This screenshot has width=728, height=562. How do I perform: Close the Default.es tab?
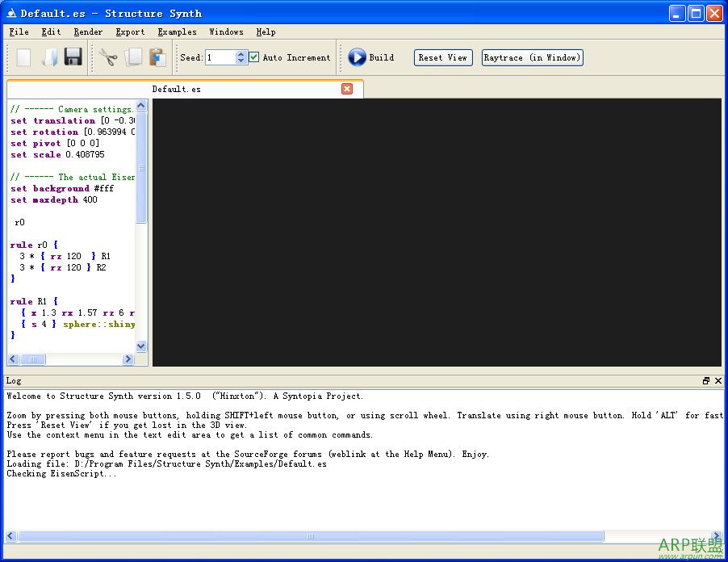click(347, 89)
